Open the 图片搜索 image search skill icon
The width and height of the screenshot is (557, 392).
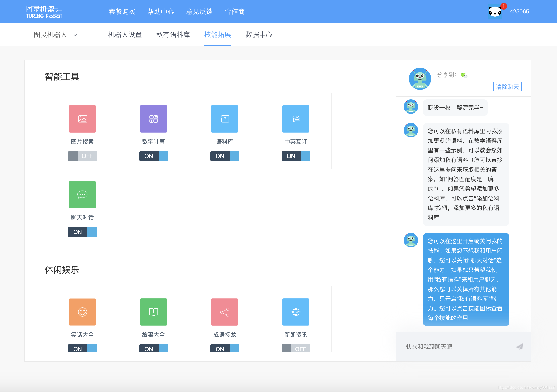[x=82, y=119]
